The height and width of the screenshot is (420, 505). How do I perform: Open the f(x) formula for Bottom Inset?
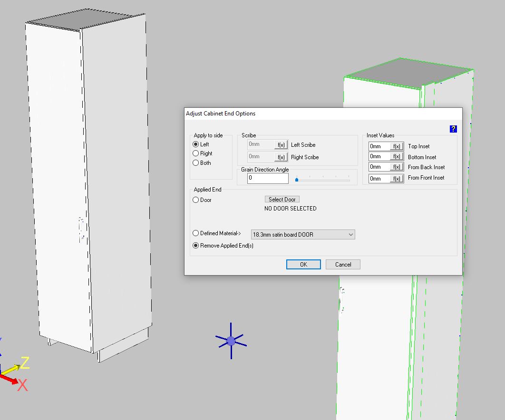[397, 157]
